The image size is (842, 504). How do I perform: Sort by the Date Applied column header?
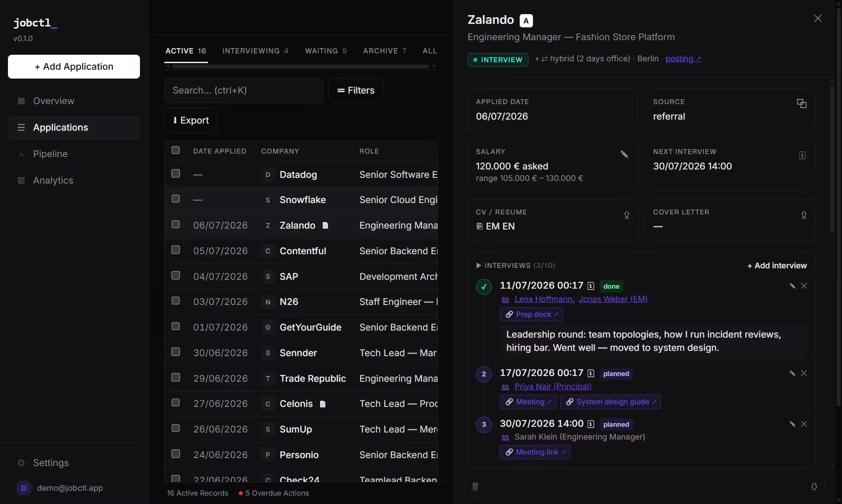pyautogui.click(x=219, y=151)
